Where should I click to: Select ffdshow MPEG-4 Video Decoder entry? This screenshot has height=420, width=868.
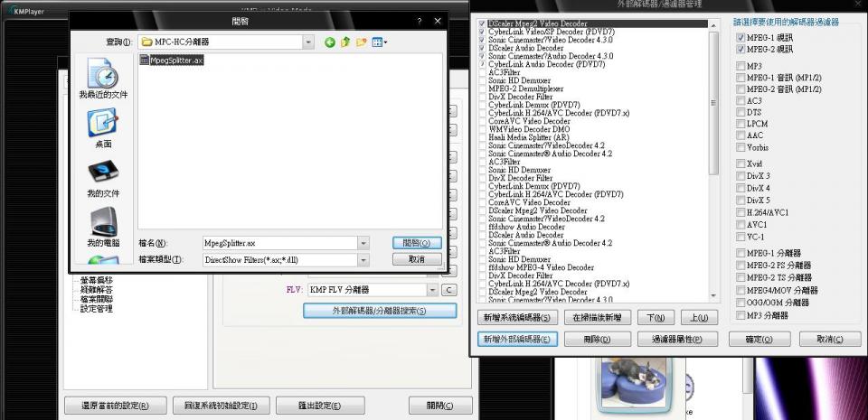pos(541,267)
